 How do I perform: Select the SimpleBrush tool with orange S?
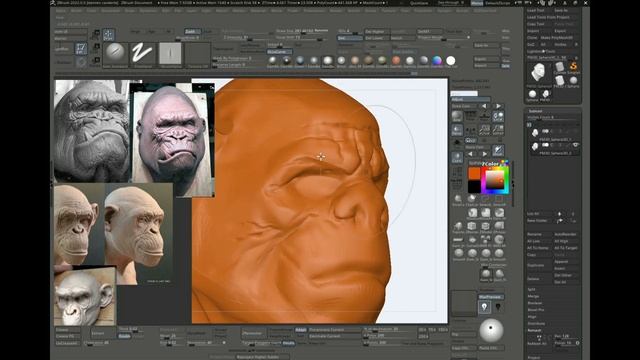click(573, 66)
